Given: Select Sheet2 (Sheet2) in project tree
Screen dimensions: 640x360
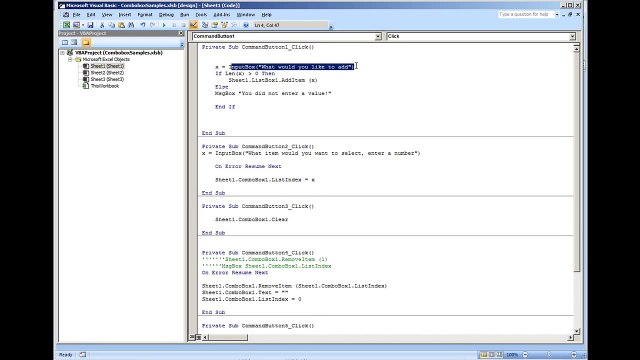Looking at the screenshot, I should pyautogui.click(x=107, y=73).
